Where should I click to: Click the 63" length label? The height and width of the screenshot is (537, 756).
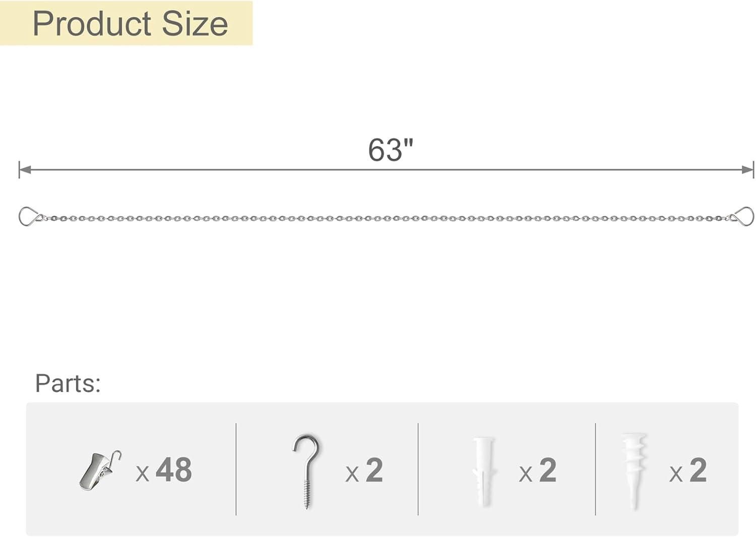pos(390,150)
